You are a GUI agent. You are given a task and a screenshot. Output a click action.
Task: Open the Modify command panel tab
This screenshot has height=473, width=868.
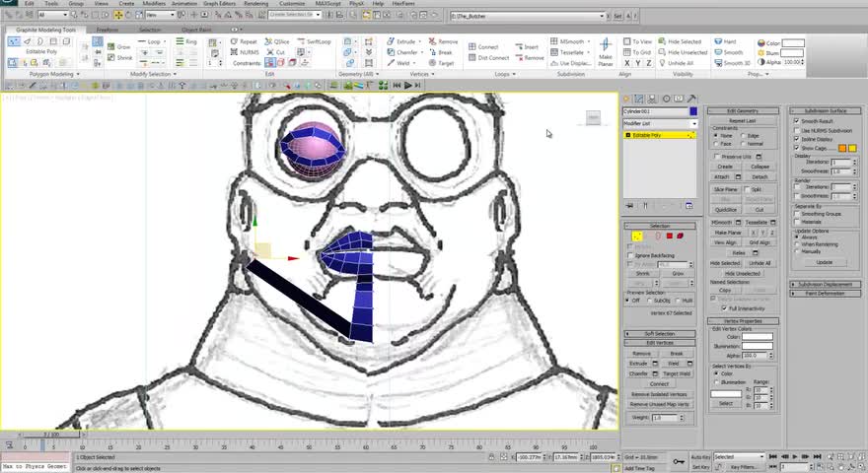[x=639, y=99]
